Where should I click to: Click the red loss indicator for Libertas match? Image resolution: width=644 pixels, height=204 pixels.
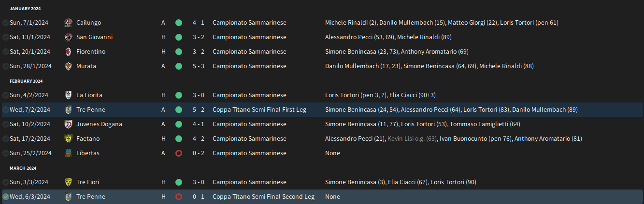pyautogui.click(x=179, y=153)
